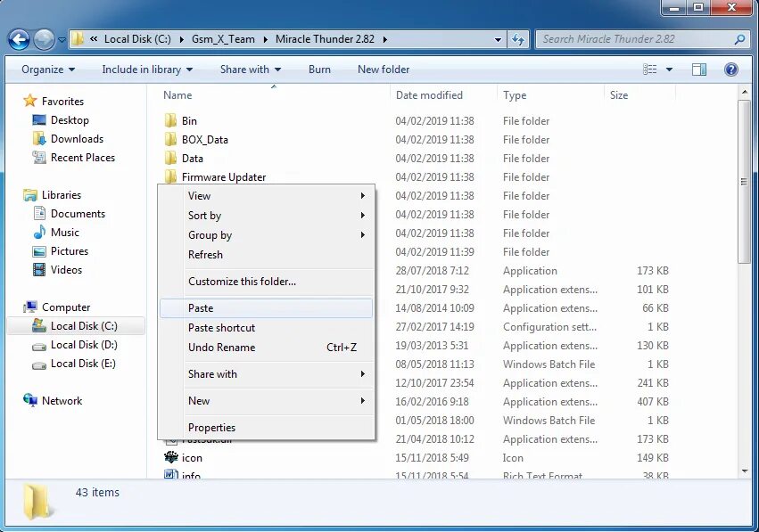The width and height of the screenshot is (759, 532).
Task: Click the Change your view icon
Action: point(649,70)
